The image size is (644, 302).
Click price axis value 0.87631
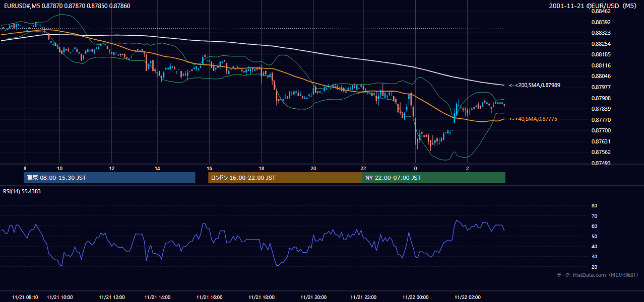click(601, 141)
